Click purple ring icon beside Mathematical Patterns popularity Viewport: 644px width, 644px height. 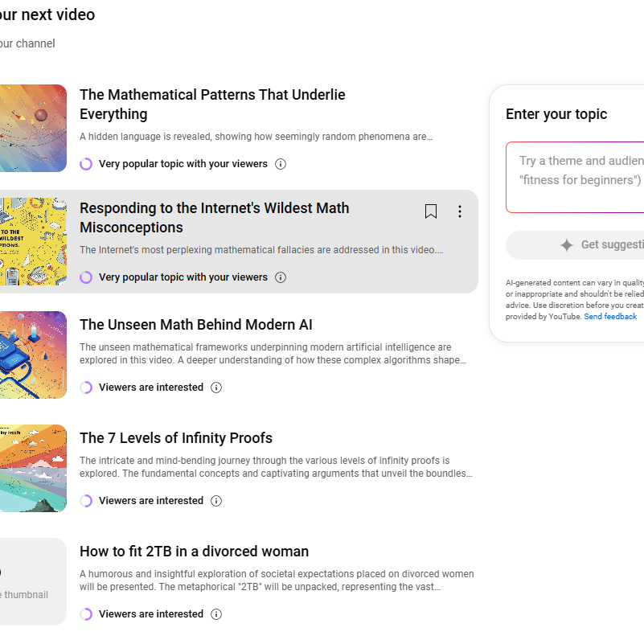click(x=86, y=164)
